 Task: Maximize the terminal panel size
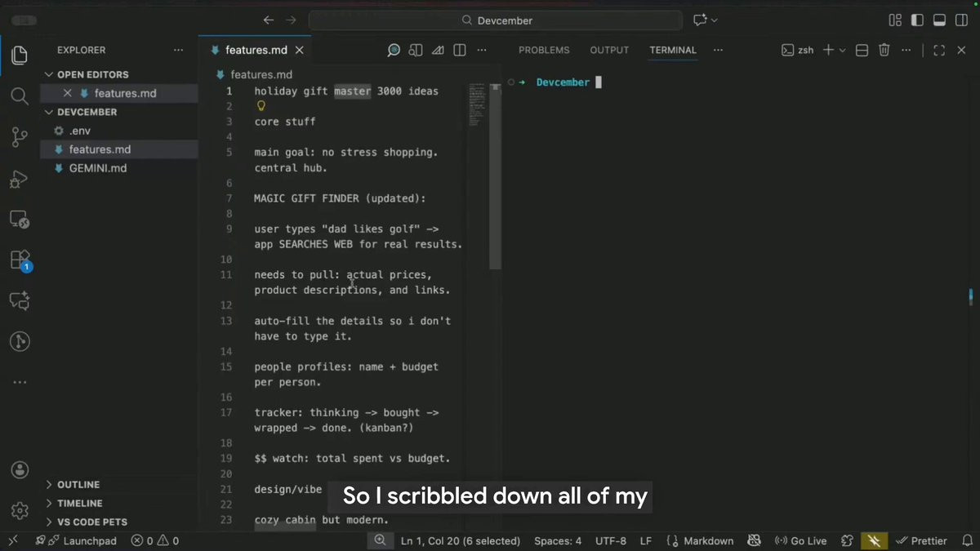[x=939, y=51]
